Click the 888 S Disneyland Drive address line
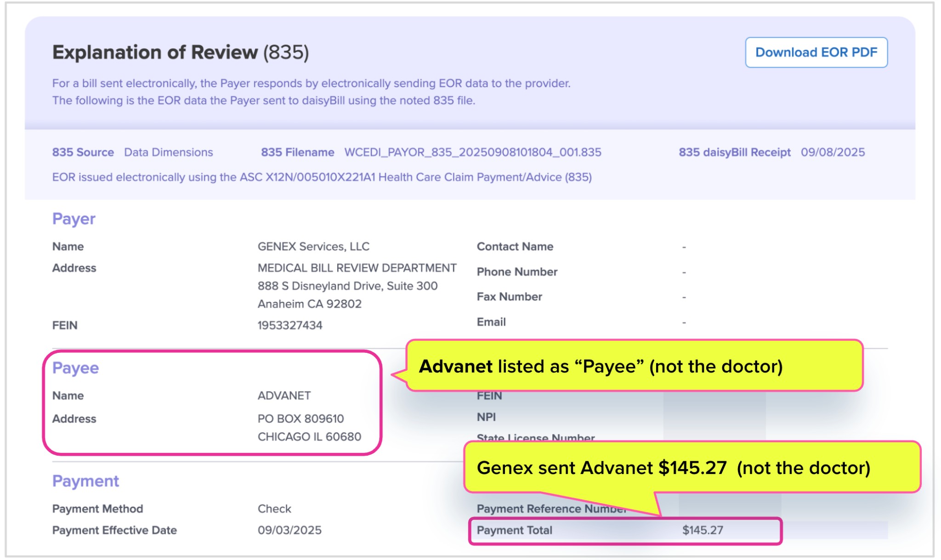 coord(347,286)
